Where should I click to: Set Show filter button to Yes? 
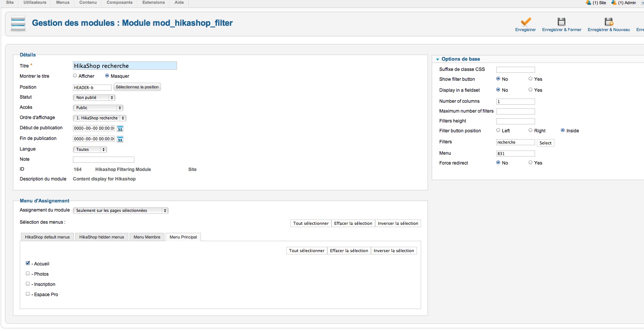pyautogui.click(x=530, y=79)
